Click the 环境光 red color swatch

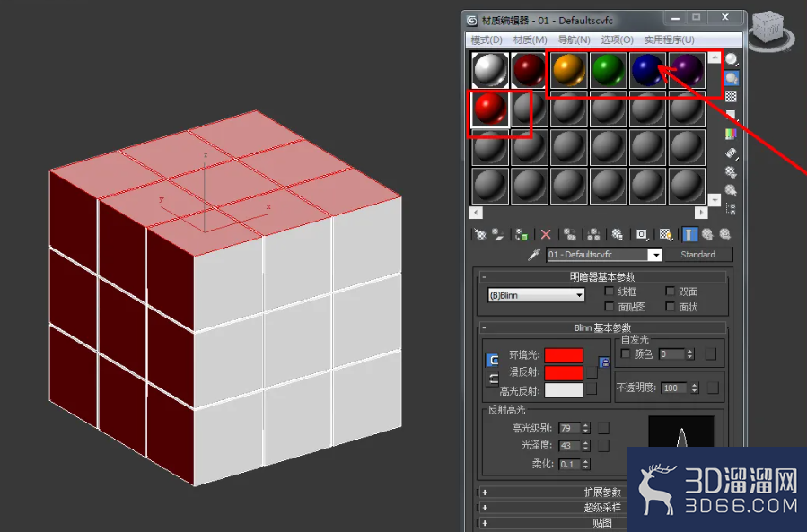(x=564, y=355)
